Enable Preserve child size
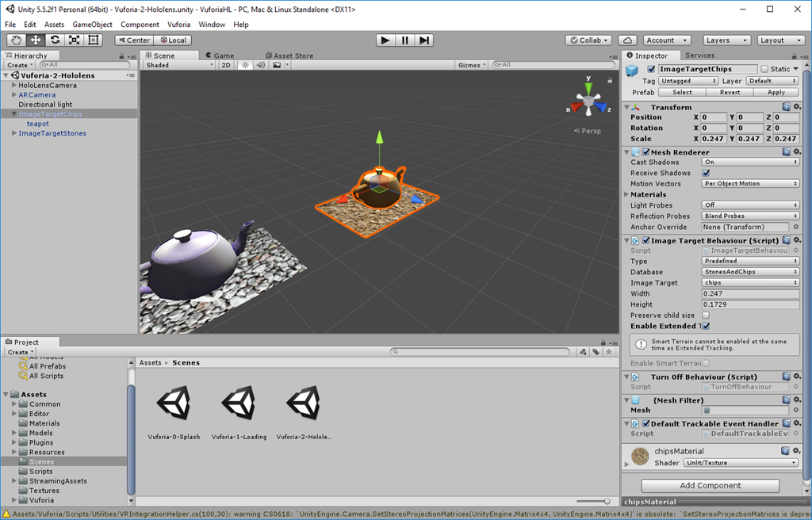Image resolution: width=812 pixels, height=520 pixels. [x=706, y=315]
